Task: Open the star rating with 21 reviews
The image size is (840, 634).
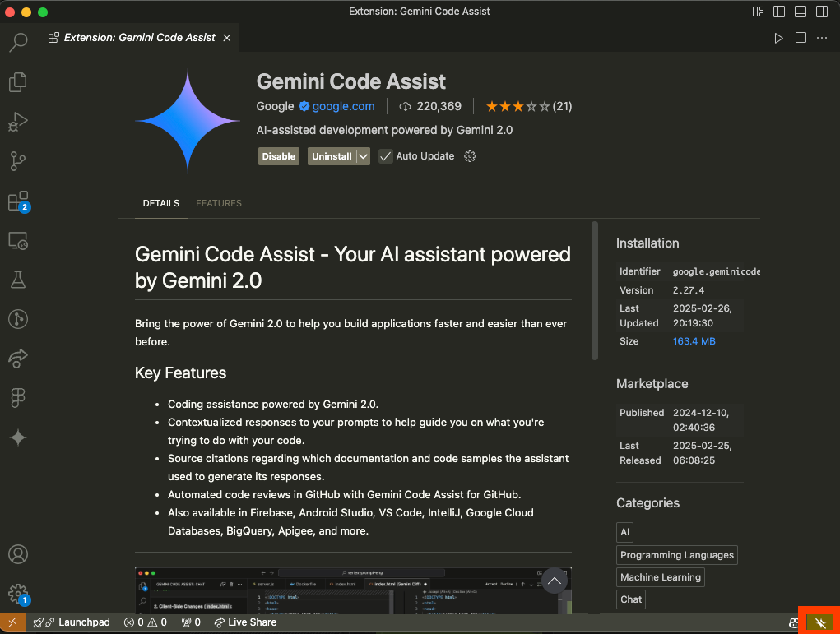Action: pyautogui.click(x=529, y=107)
